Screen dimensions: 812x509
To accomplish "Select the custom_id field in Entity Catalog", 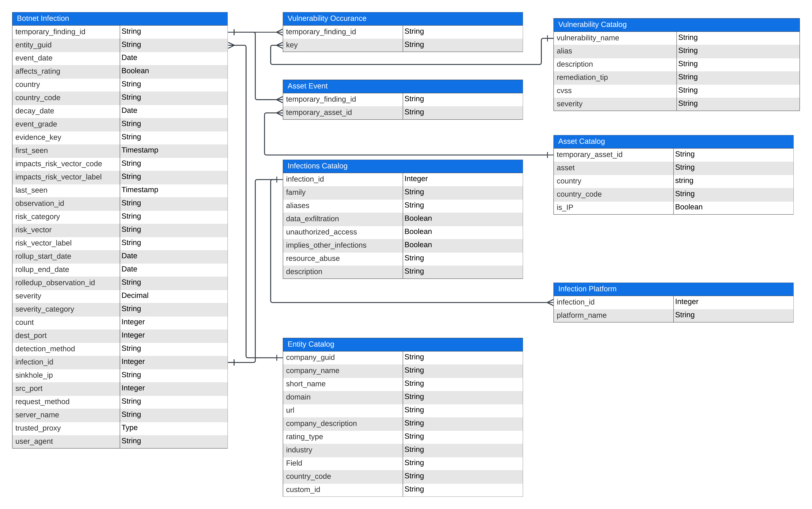I will [x=303, y=490].
